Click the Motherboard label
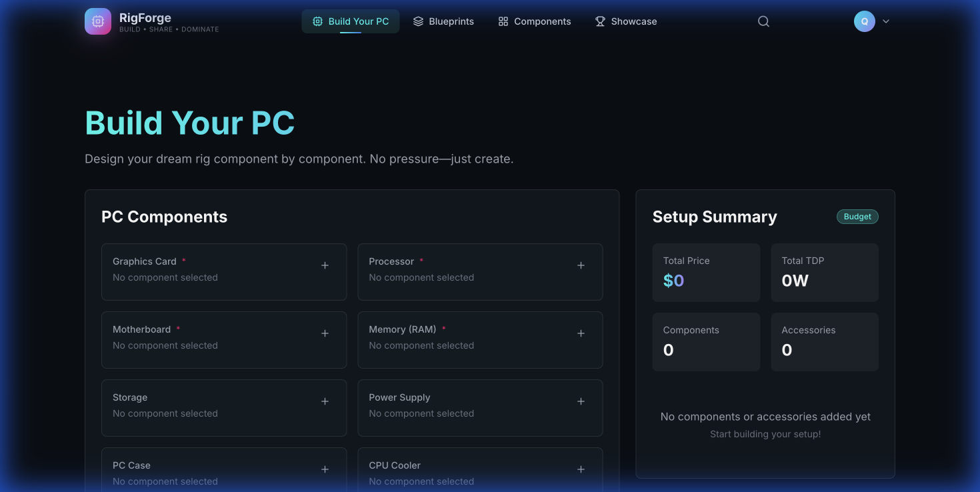Screen dimensions: 980x492 142,329
